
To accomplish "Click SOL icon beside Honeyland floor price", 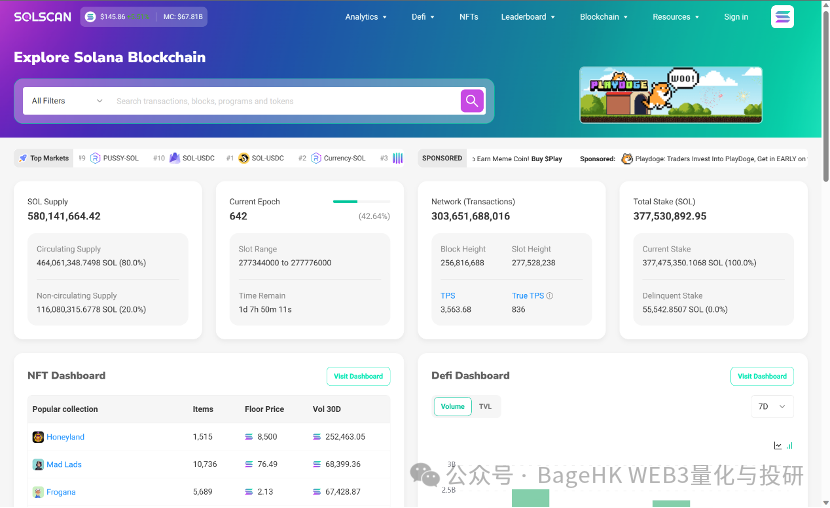I will pos(249,437).
